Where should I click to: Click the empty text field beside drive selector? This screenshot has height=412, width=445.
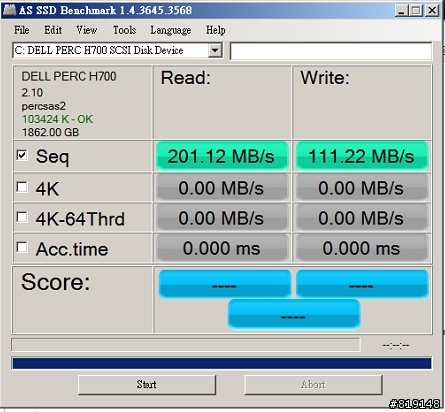click(x=331, y=51)
